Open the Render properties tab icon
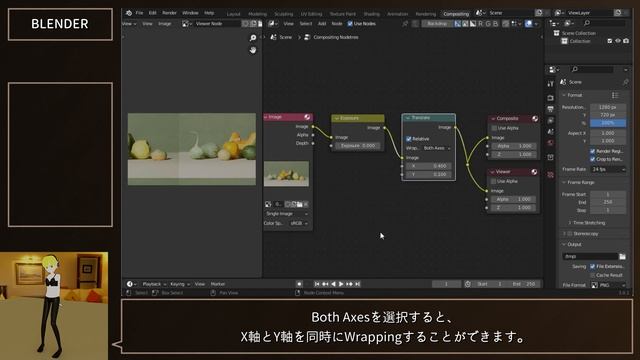The height and width of the screenshot is (360, 640). coord(550,98)
